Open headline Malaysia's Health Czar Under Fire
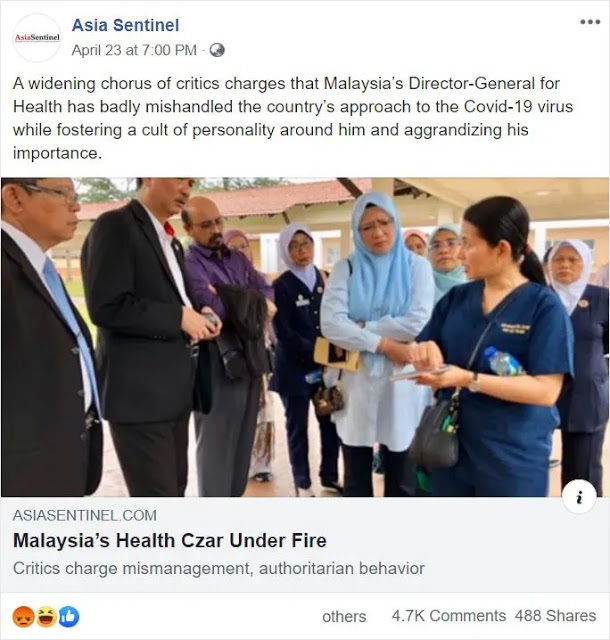The image size is (610, 640). (170, 541)
